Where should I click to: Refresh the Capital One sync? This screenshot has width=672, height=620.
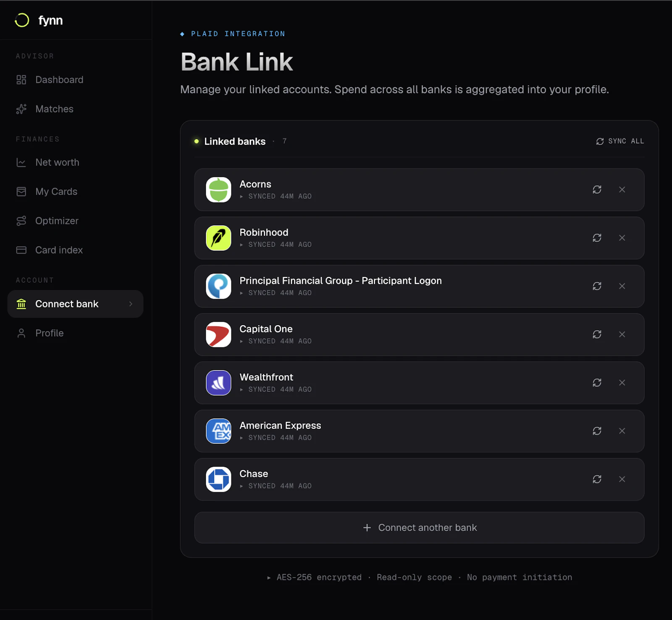click(x=597, y=335)
